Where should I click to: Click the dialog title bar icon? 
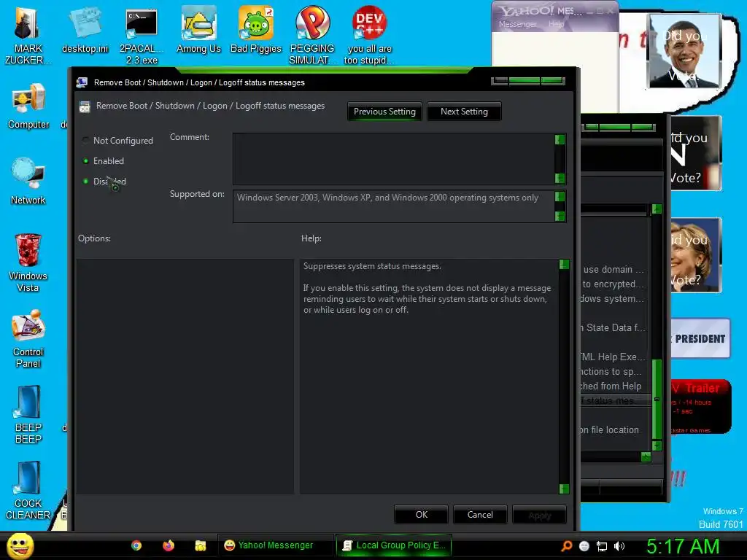tap(82, 82)
